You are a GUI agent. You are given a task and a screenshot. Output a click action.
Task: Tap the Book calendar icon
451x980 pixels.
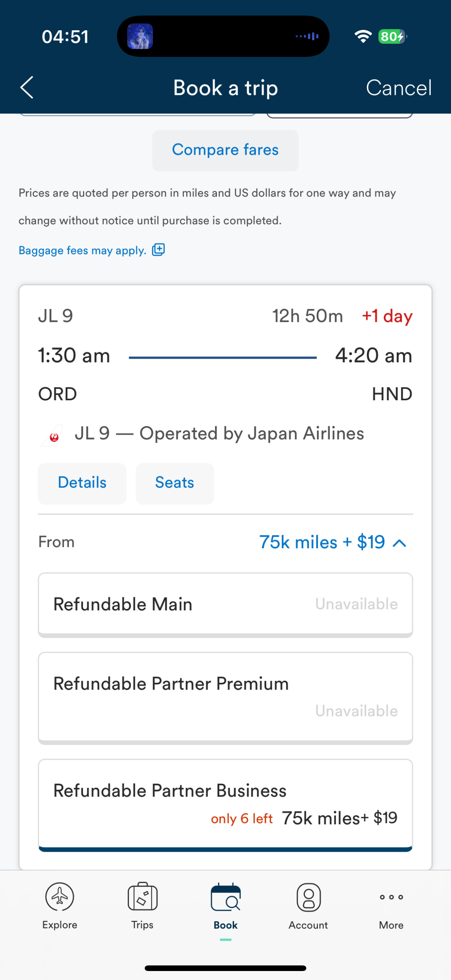point(225,897)
